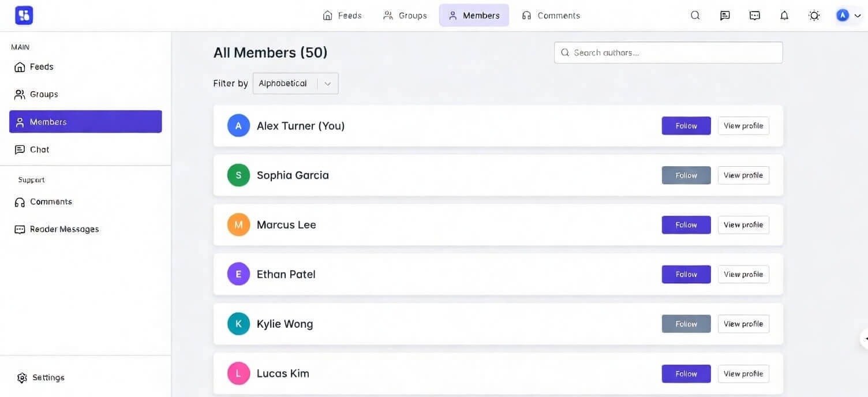Follow Marcus Lee
This screenshot has height=397, width=868.
[x=686, y=225]
